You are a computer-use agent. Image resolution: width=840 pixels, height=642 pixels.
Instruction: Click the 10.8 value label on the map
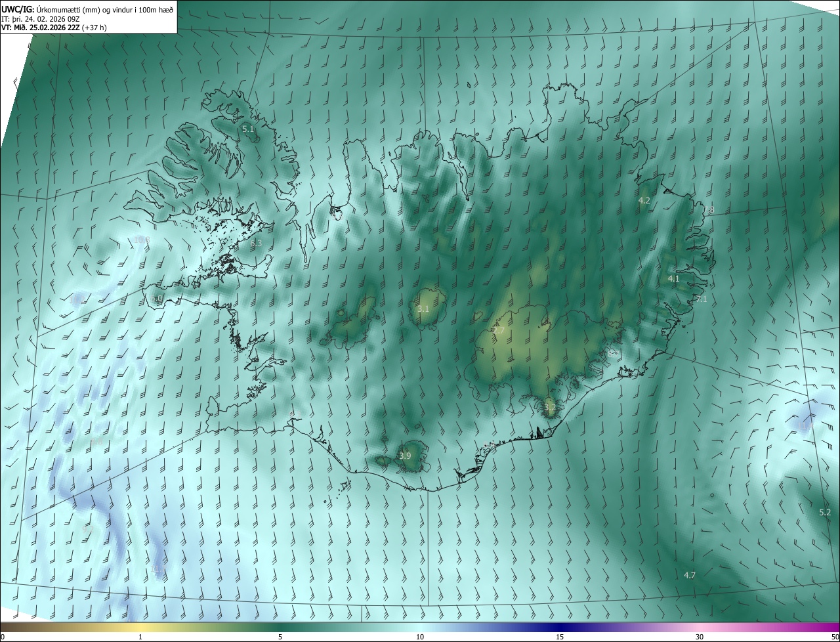coord(142,240)
